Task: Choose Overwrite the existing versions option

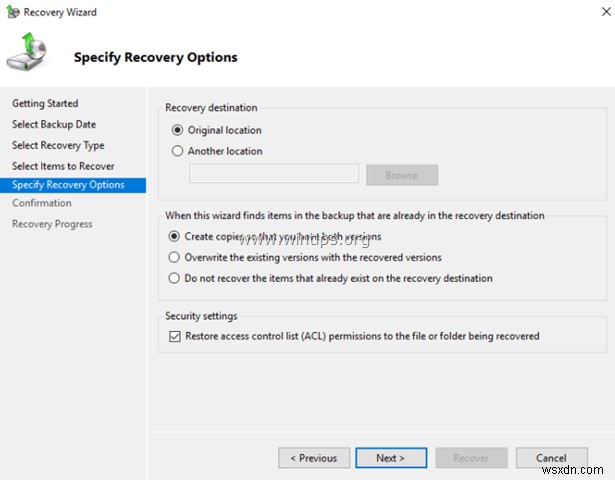Action: click(174, 257)
